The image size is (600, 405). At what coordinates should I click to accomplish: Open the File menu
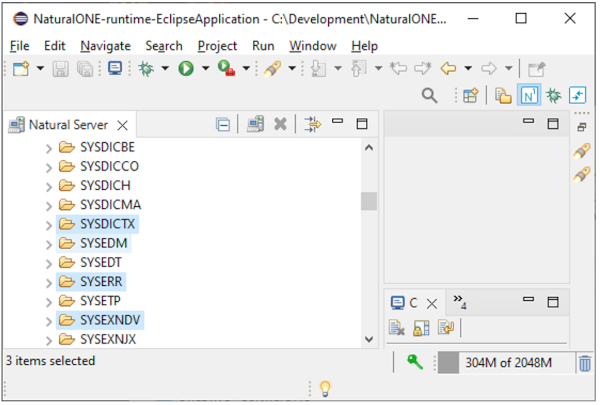point(20,46)
